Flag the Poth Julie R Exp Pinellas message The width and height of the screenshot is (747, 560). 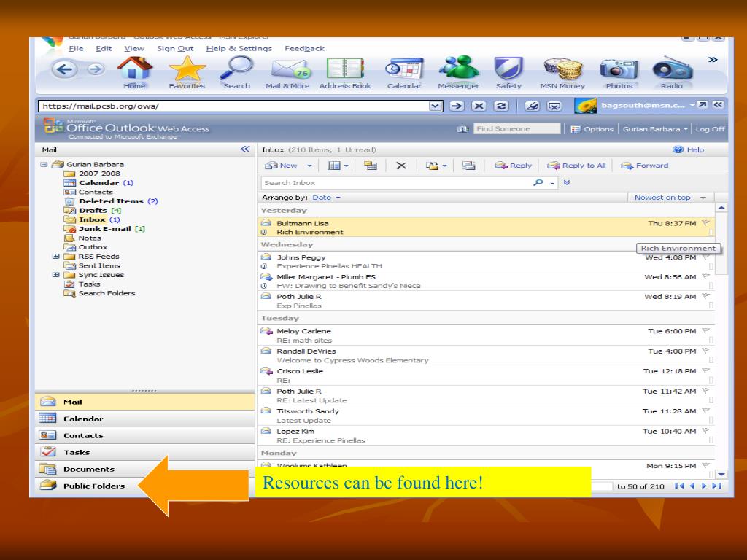pos(706,296)
